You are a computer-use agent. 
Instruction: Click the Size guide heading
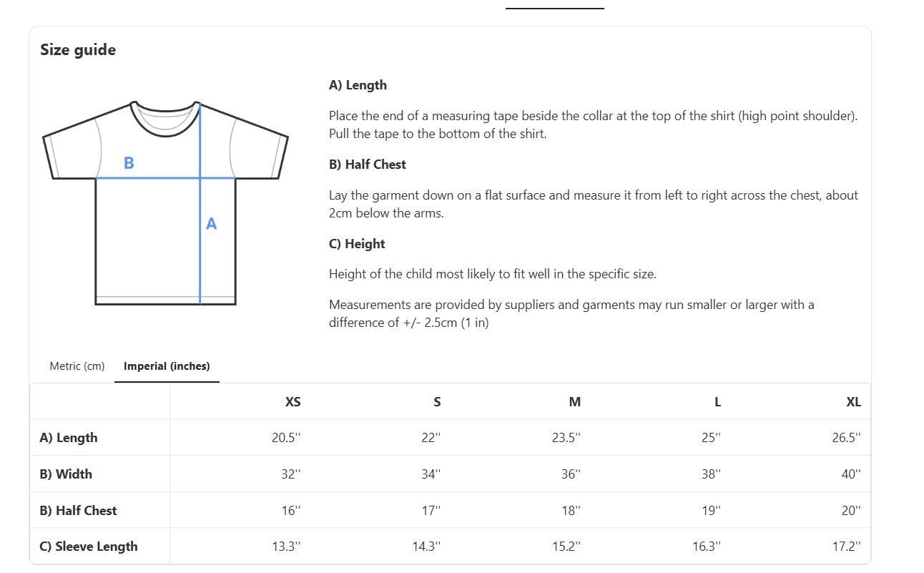pyautogui.click(x=78, y=50)
